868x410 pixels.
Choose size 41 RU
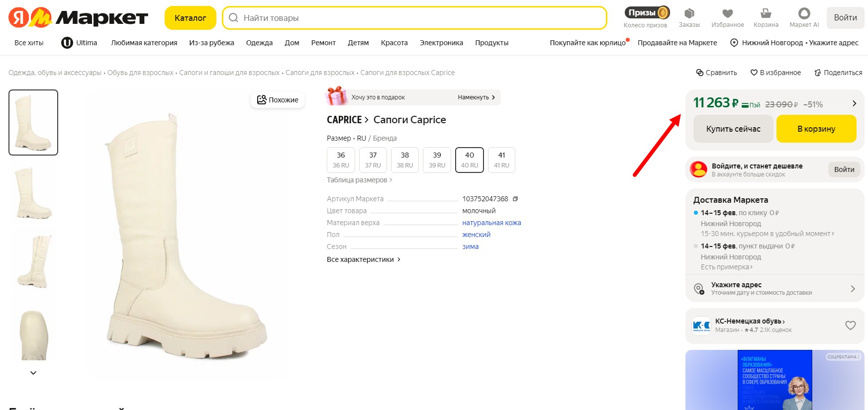501,160
